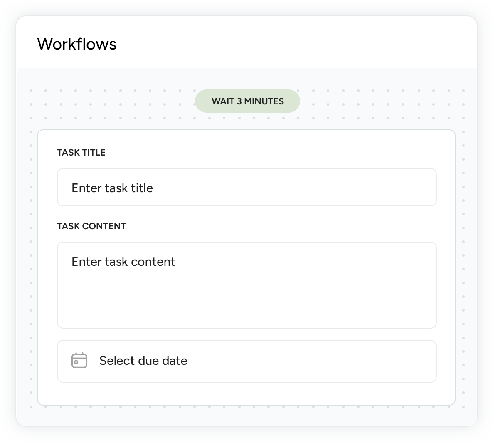Click the TASK TITLE field label
The height and width of the screenshot is (448, 493).
(81, 153)
